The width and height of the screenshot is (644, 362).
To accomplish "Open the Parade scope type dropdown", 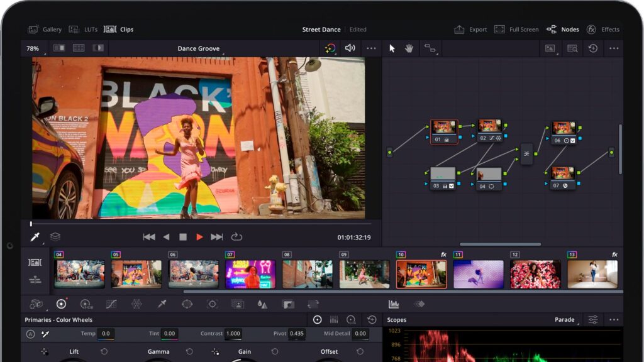I will tap(567, 320).
